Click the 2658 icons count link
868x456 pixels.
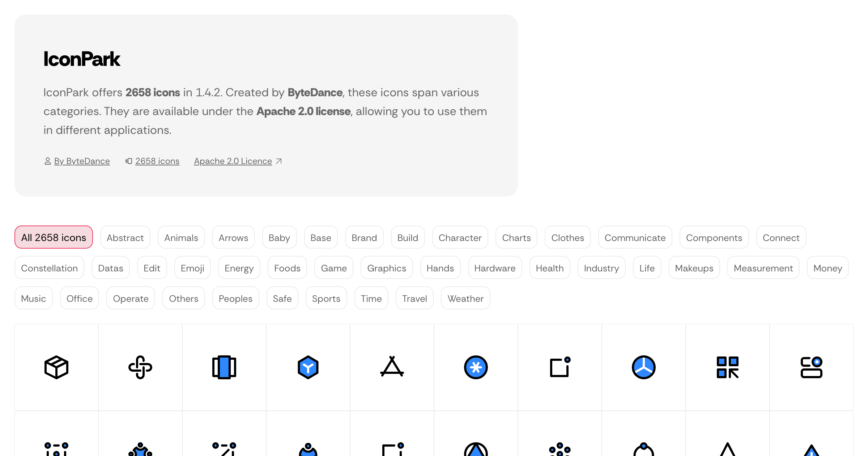coord(157,161)
